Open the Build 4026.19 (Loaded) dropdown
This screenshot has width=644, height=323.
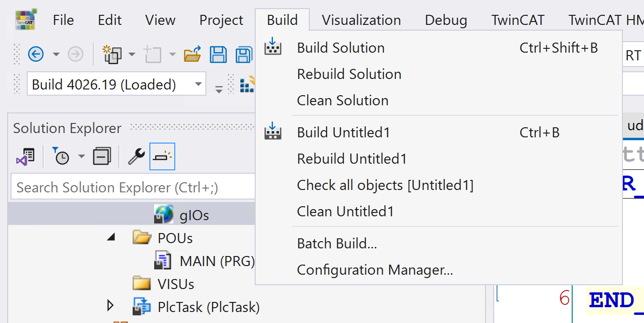pyautogui.click(x=198, y=85)
